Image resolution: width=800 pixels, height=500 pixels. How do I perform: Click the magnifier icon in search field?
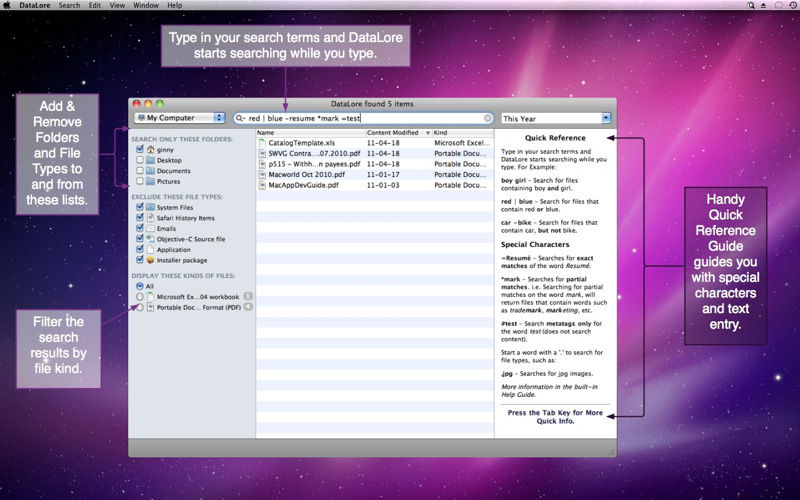pos(239,118)
